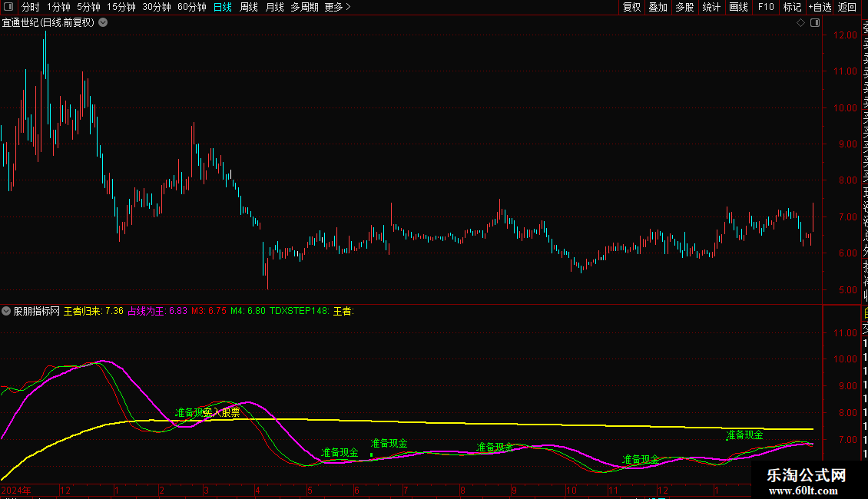Screen dimensions: 868x499
Task: Switch to the 60分钟 period
Action: [192, 7]
